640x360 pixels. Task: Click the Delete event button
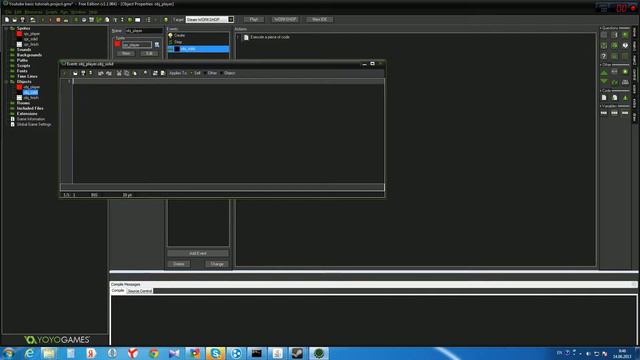(178, 264)
